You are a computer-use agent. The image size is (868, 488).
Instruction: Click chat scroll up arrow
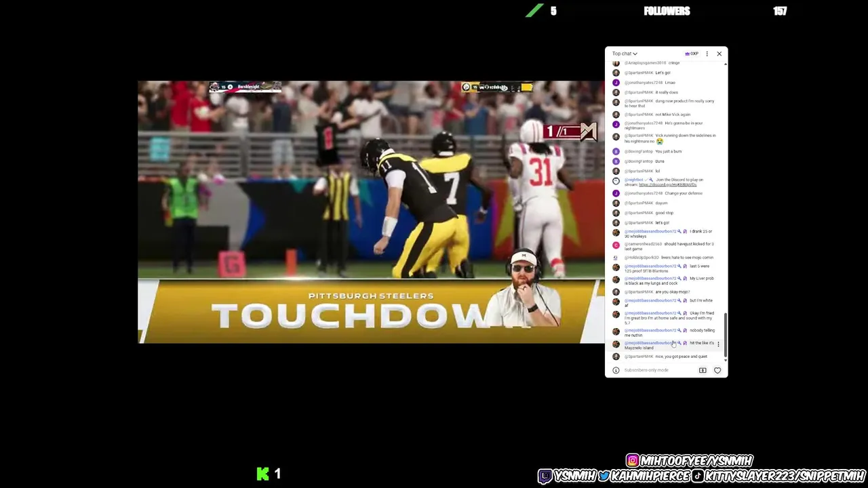click(x=726, y=64)
